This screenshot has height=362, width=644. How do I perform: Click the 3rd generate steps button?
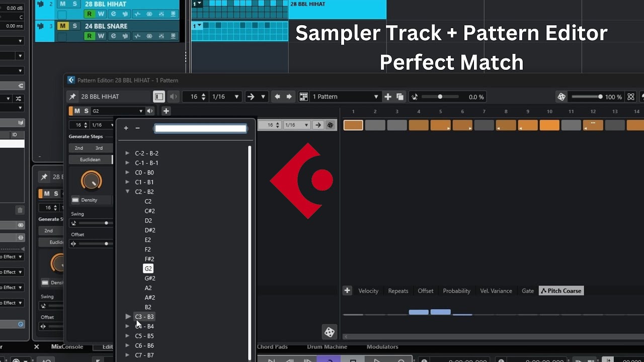pyautogui.click(x=99, y=148)
